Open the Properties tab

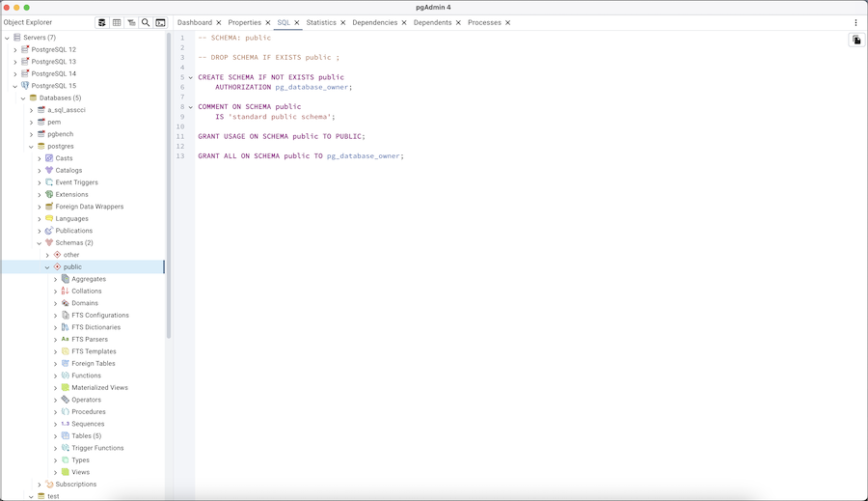244,23
